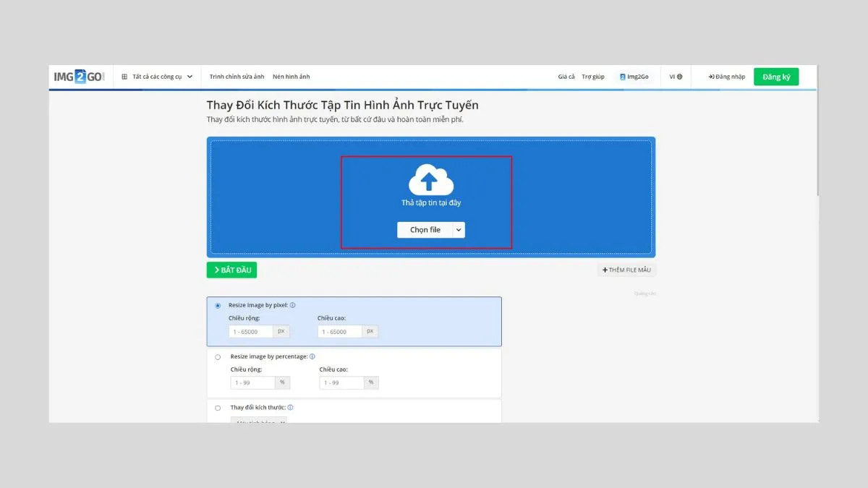
Task: Open the preset size dropdown under Thay đổi kích thước
Action: point(259,420)
